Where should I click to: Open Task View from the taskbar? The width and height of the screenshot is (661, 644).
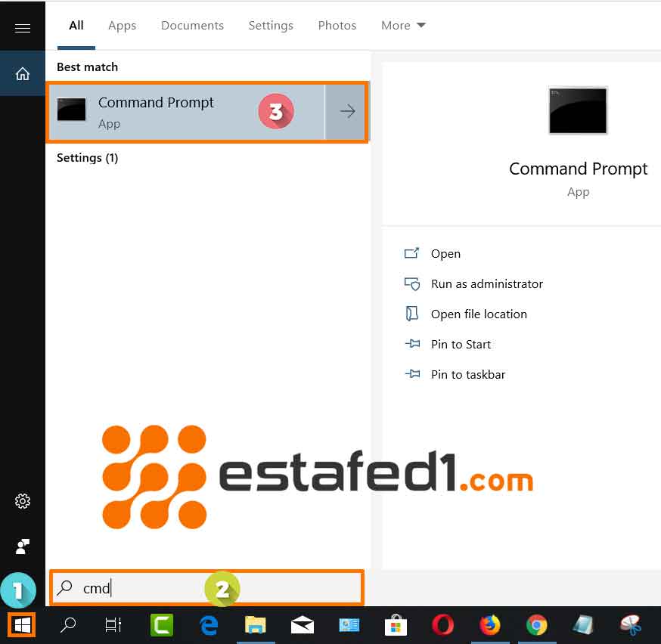point(113,625)
